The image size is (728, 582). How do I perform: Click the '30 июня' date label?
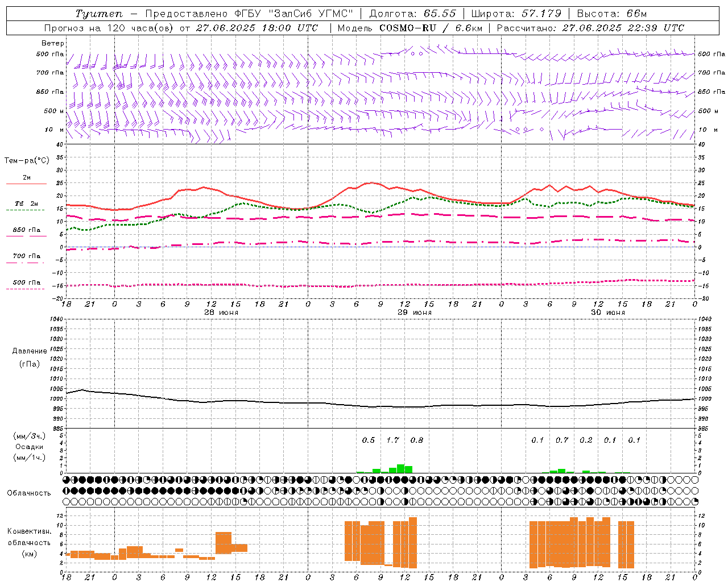pyautogui.click(x=608, y=313)
